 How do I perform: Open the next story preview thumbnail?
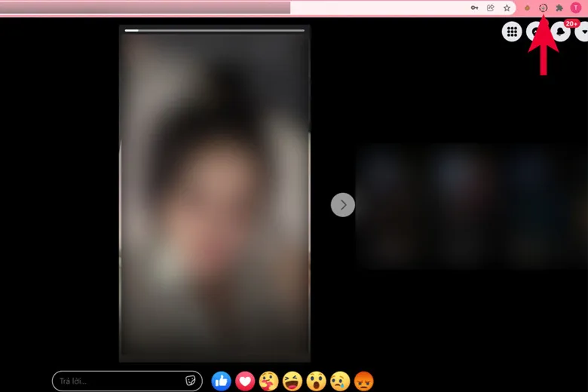472,207
